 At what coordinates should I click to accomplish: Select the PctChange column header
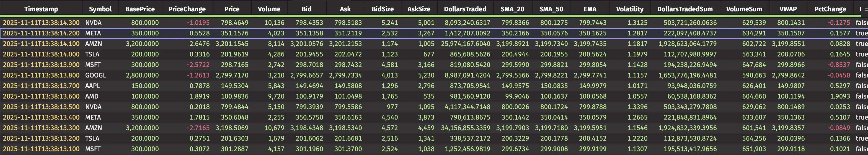pyautogui.click(x=830, y=9)
